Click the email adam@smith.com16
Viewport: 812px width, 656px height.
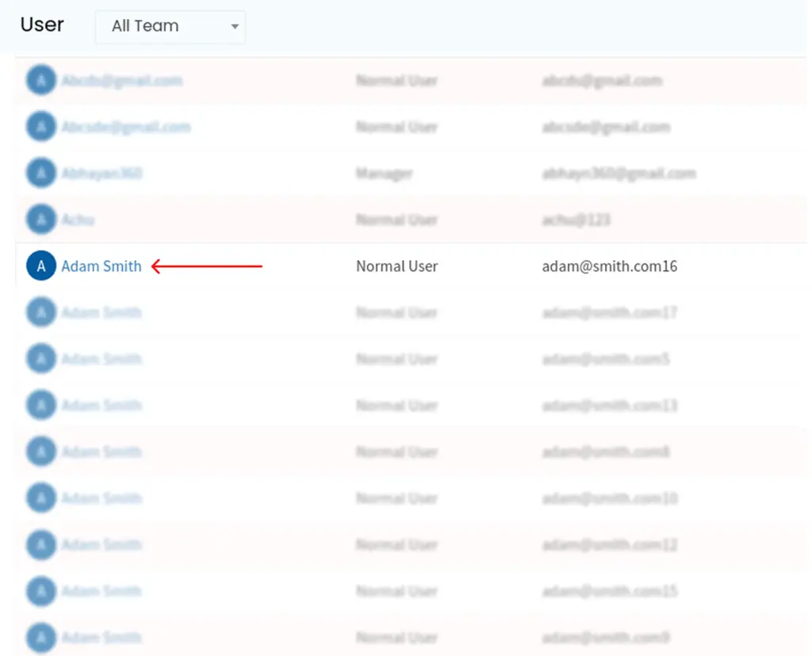coord(609,267)
